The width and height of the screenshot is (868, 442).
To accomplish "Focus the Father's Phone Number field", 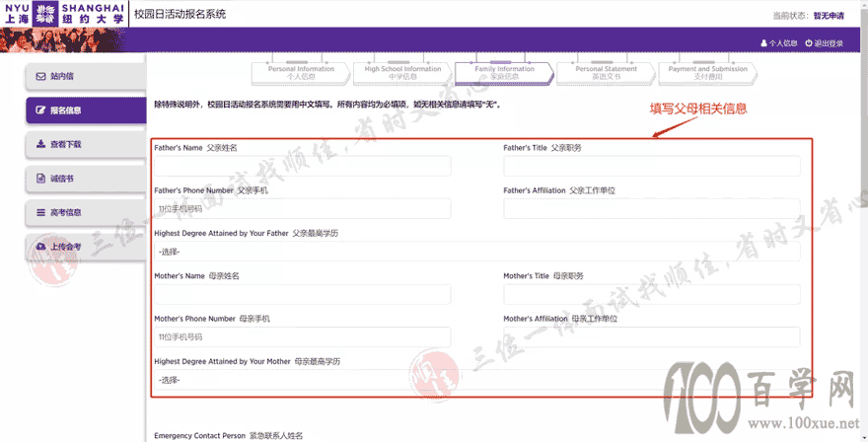I will pyautogui.click(x=302, y=209).
